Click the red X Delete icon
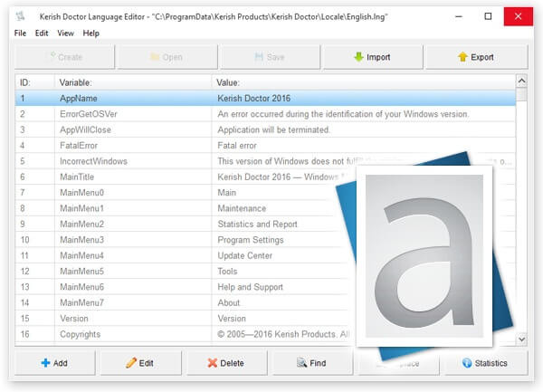Screen dimensions: 543x392 coord(212,363)
